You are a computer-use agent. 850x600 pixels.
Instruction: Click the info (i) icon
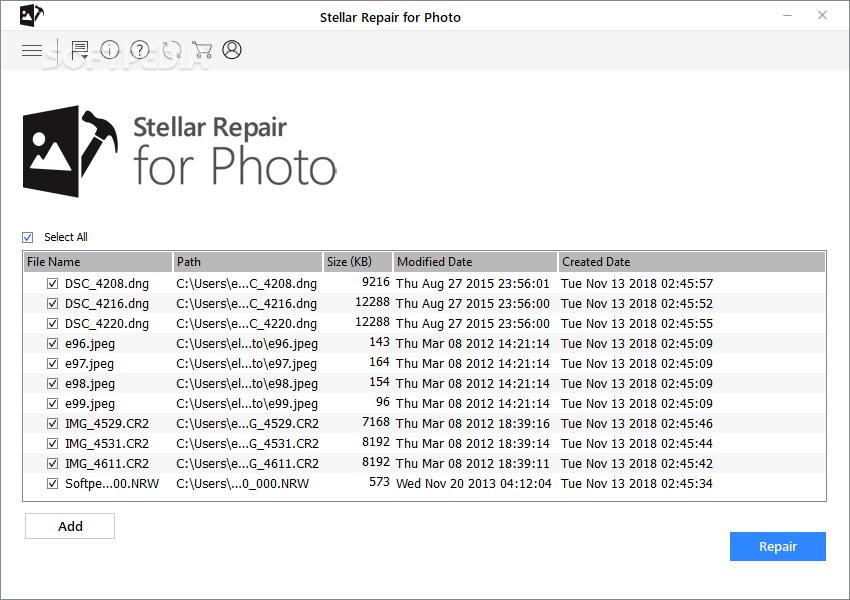point(110,50)
